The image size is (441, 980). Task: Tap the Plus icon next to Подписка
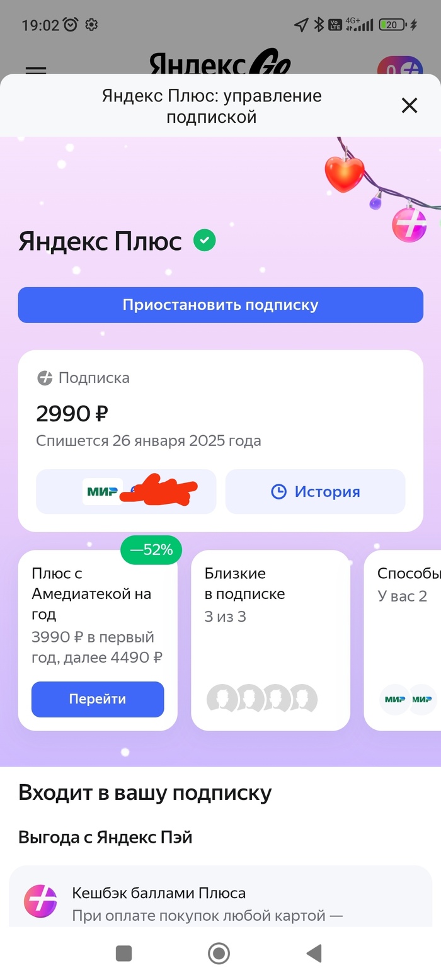click(45, 378)
